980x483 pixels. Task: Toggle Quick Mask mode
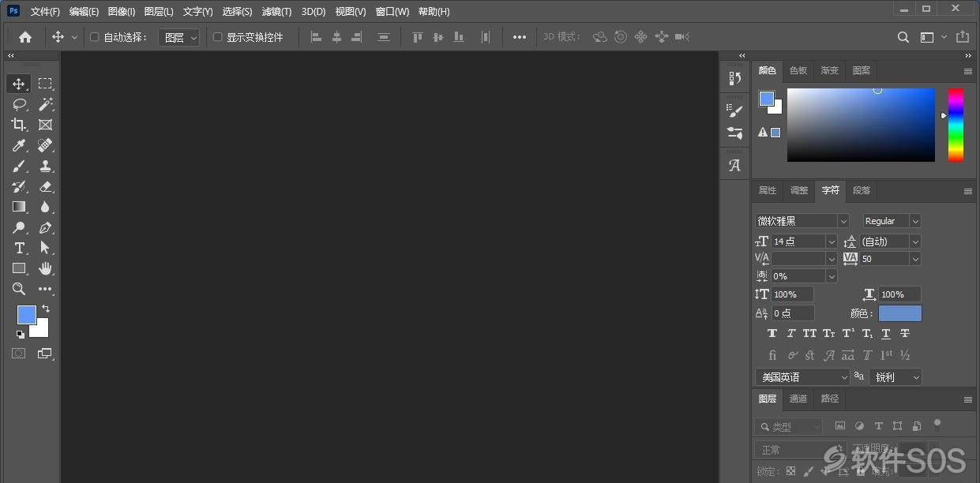point(19,354)
